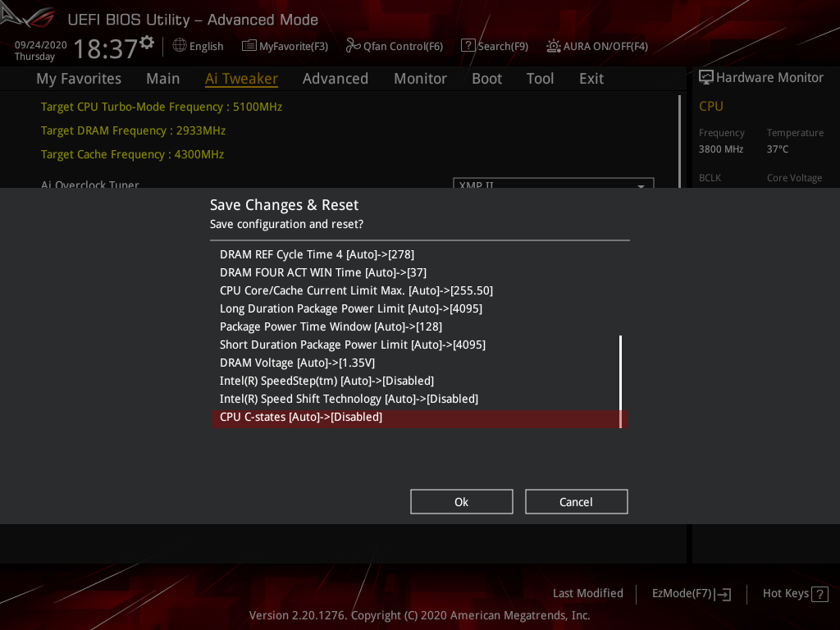Open MyFavorite(F3) list icon
This screenshot has width=840, height=630.
coord(249,46)
